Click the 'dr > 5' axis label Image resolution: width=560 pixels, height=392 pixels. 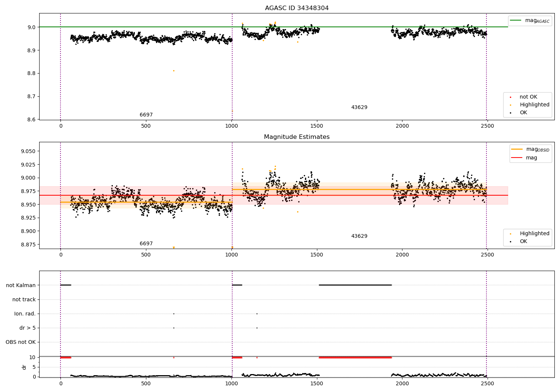[28, 328]
